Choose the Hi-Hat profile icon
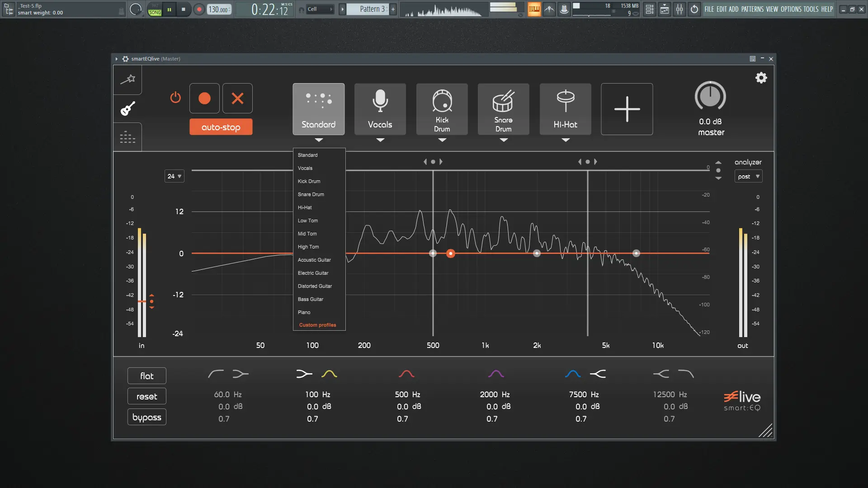Image resolution: width=868 pixels, height=488 pixels. point(565,109)
